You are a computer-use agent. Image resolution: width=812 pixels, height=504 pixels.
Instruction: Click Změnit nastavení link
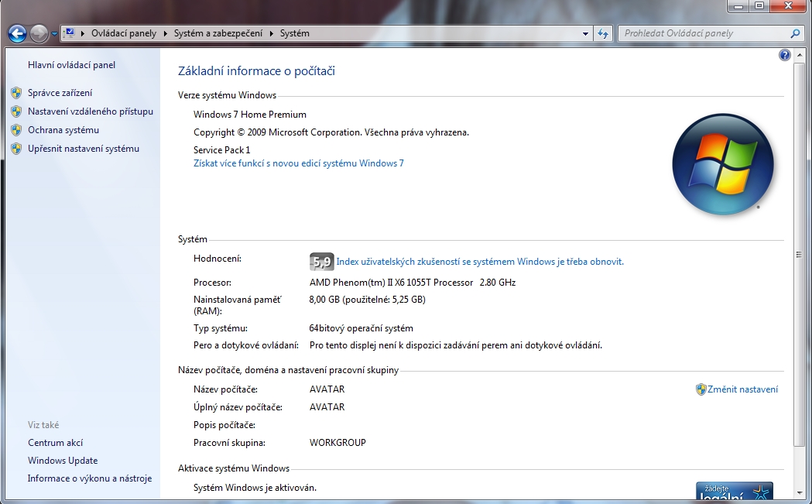tap(742, 389)
